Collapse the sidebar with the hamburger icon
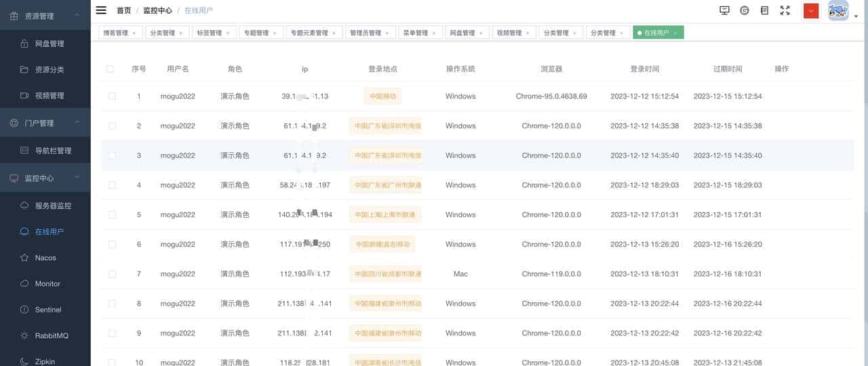Screen dimensions: 868x366 [x=101, y=10]
